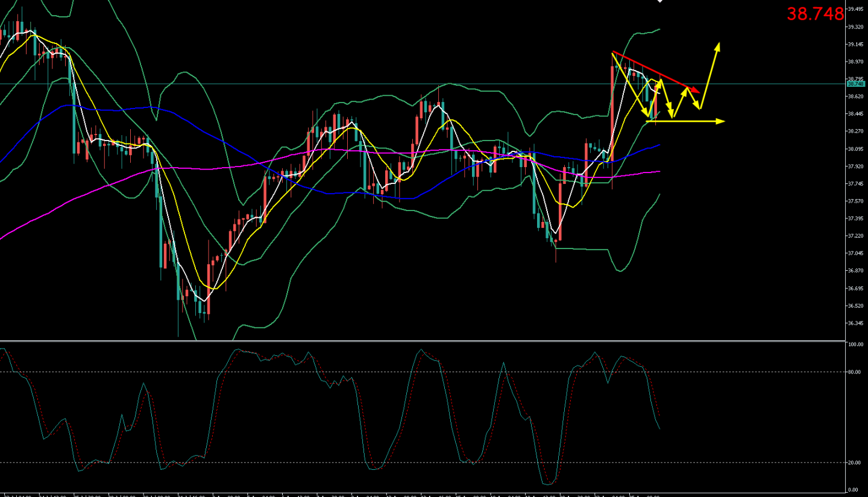The width and height of the screenshot is (868, 497).
Task: Select the red descending trendline arrow
Action: [x=656, y=72]
